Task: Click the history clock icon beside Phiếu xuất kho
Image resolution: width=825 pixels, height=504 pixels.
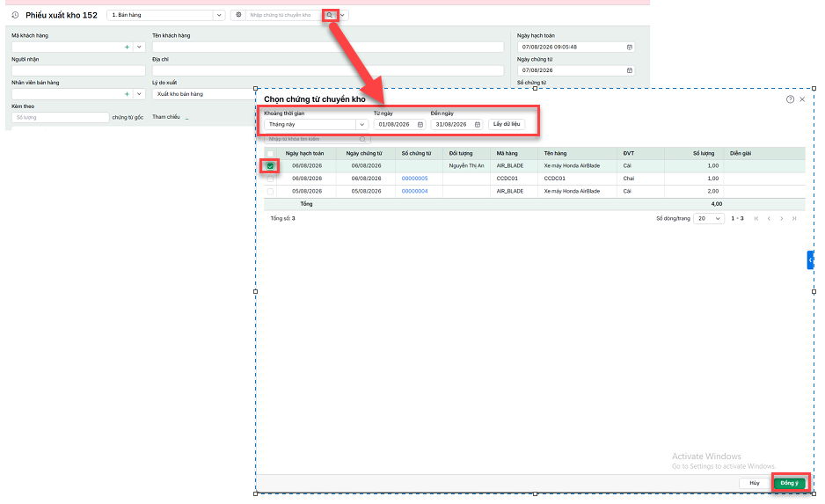Action: pos(15,15)
